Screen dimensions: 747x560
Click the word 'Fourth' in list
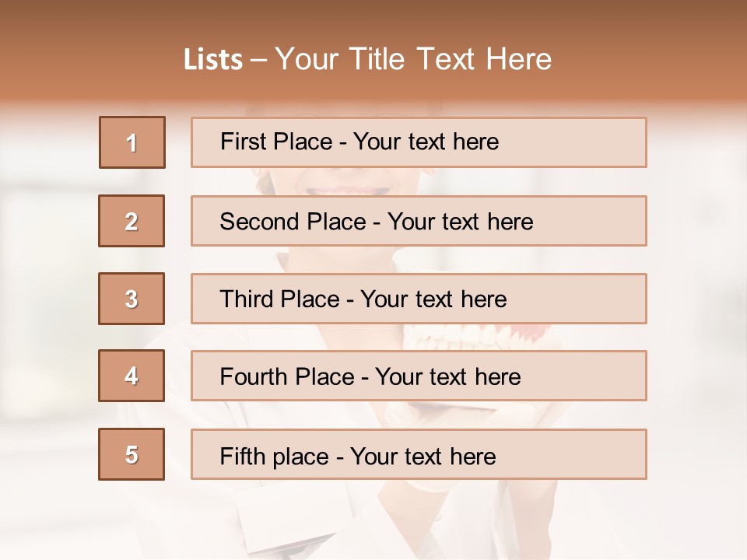(x=254, y=377)
